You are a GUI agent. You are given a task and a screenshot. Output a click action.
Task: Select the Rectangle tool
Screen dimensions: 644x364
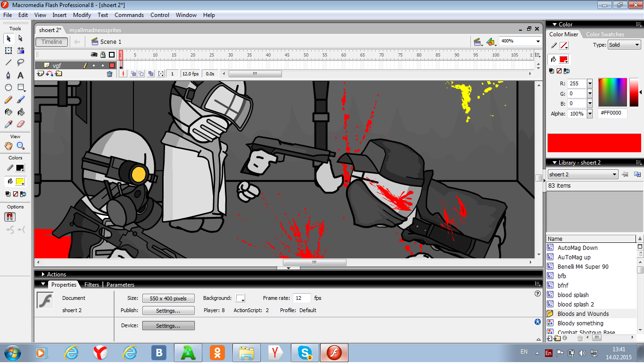coord(21,87)
